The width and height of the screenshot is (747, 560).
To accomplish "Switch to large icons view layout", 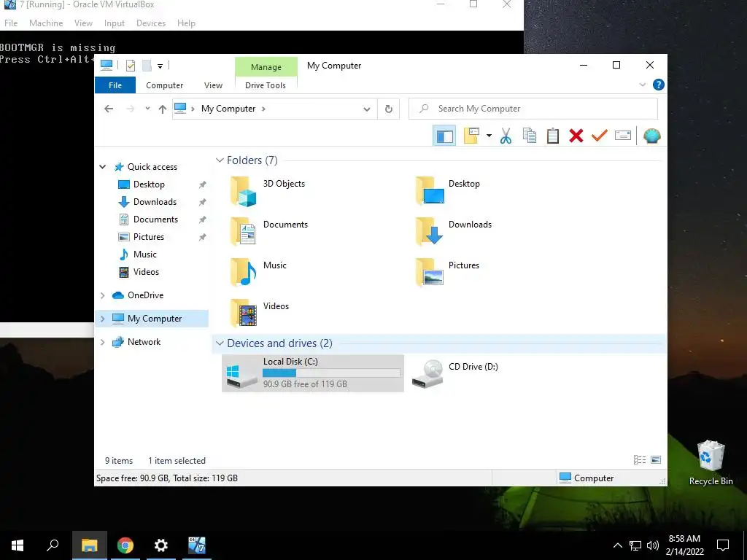I will [656, 460].
